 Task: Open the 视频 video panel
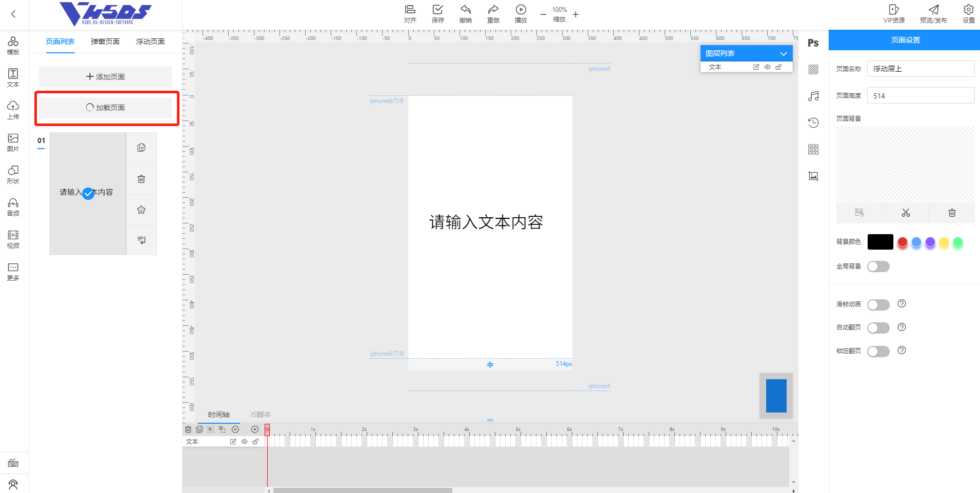[x=13, y=239]
